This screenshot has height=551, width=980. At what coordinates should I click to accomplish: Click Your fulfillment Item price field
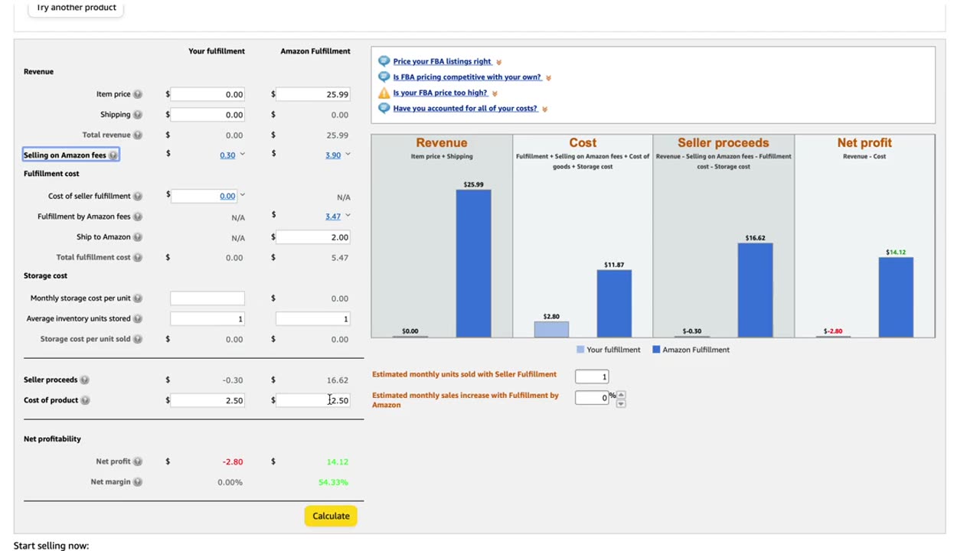(x=207, y=94)
